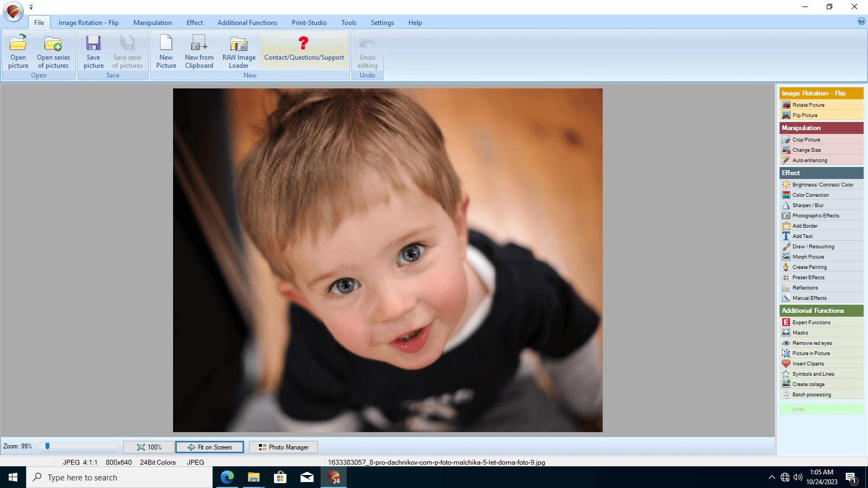Click the Additional Functions panel header

(x=821, y=311)
